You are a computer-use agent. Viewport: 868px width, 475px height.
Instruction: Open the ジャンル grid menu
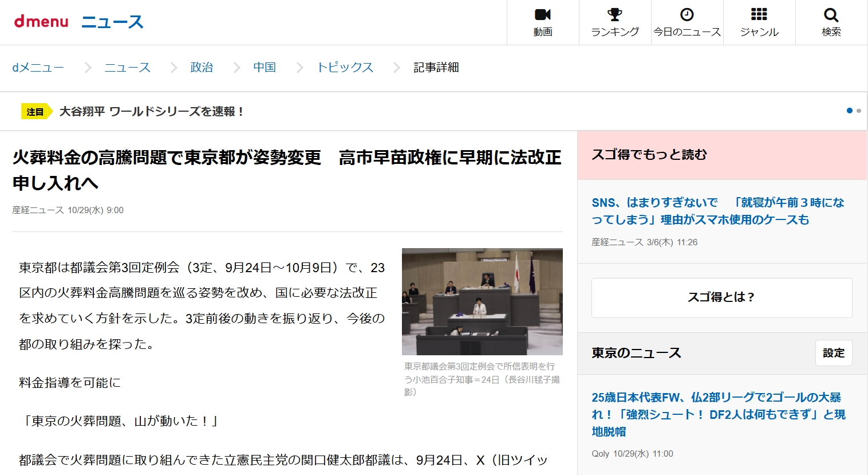(759, 22)
